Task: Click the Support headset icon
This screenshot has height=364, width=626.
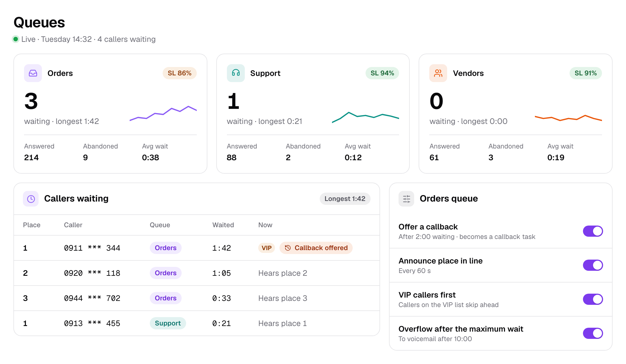Action: pyautogui.click(x=236, y=73)
